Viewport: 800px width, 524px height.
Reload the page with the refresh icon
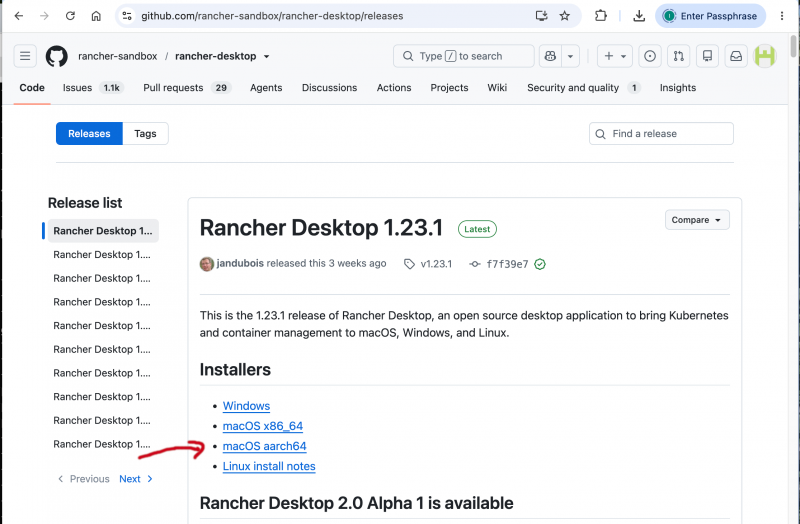pyautogui.click(x=70, y=16)
